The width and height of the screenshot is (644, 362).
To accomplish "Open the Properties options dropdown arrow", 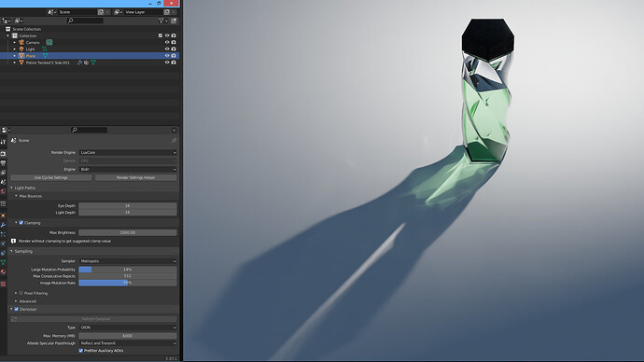I will [x=175, y=130].
